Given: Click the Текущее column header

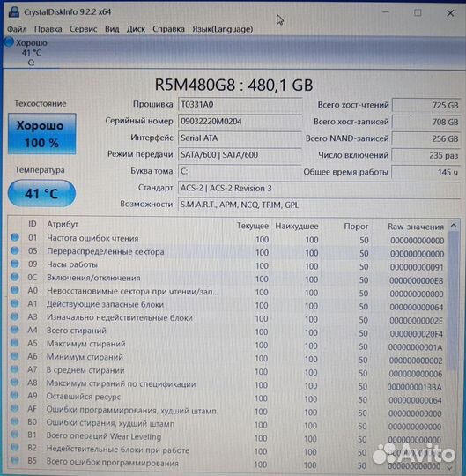Looking at the screenshot, I should [253, 226].
